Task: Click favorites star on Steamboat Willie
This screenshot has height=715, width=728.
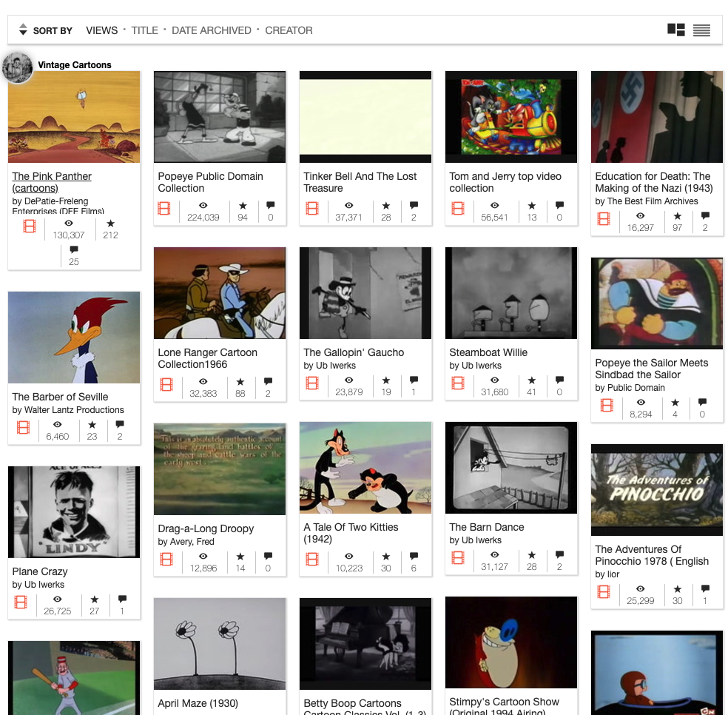Action: click(x=531, y=381)
